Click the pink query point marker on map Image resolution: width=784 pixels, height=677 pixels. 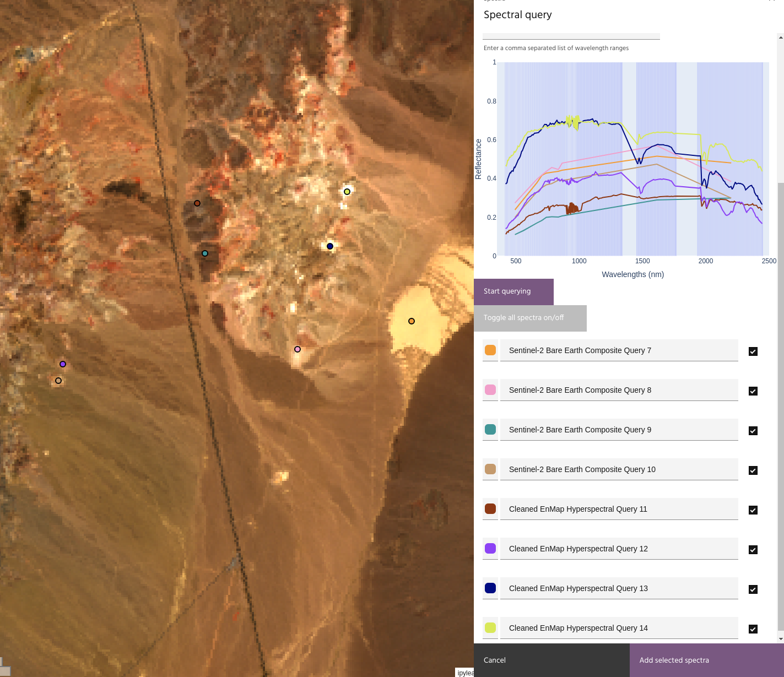(x=298, y=349)
